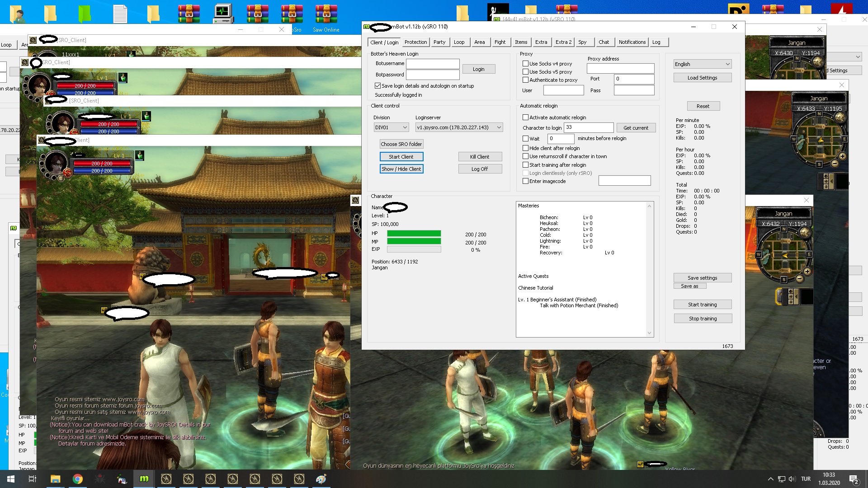Click the N compass marker on X:6433 minimap
This screenshot has height=488, width=868.
click(819, 114)
